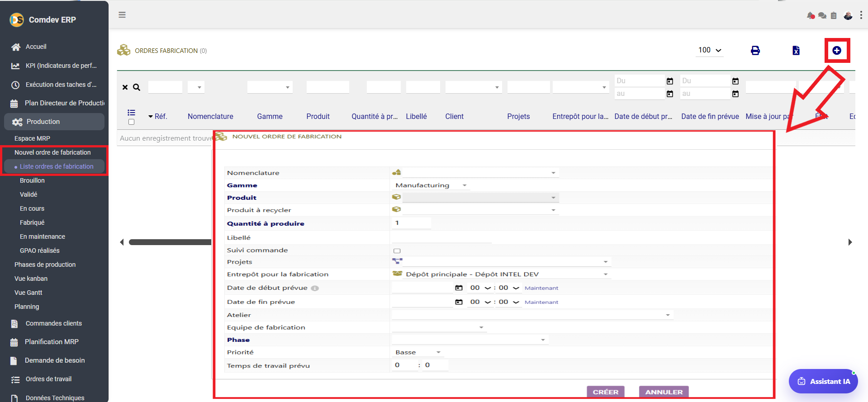Open the 100 rows-per-page dropdown
Screen dimensions: 868x402
(x=710, y=50)
